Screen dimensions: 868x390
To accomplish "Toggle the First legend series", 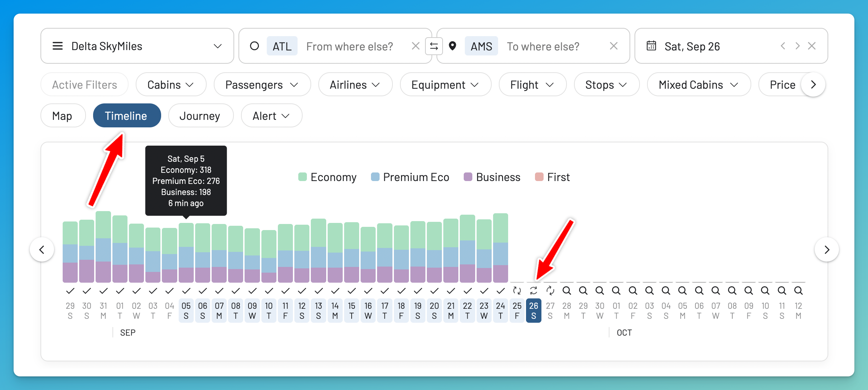I will (552, 177).
